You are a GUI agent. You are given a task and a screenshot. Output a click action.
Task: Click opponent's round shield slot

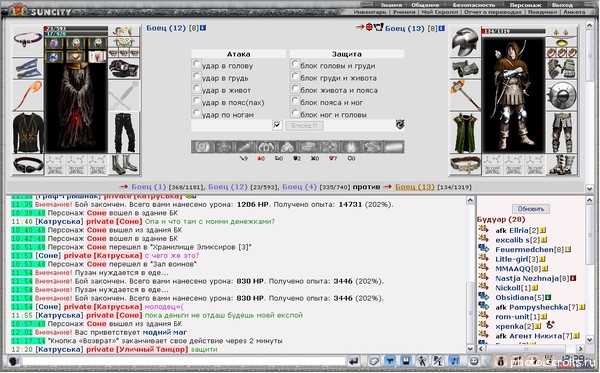(561, 96)
